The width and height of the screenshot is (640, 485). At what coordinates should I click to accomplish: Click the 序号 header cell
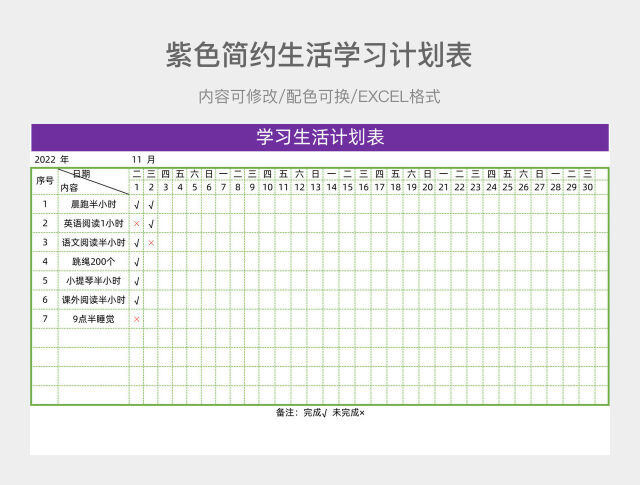tap(45, 180)
